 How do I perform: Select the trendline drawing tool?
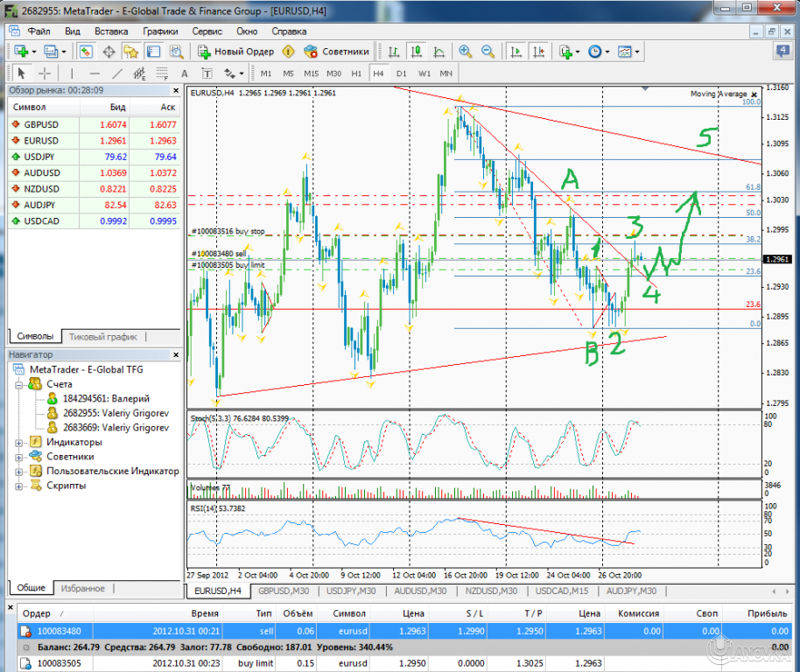pyautogui.click(x=117, y=73)
